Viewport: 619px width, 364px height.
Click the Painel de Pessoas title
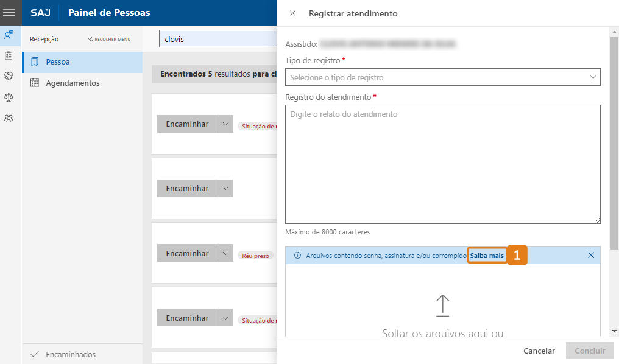109,13
